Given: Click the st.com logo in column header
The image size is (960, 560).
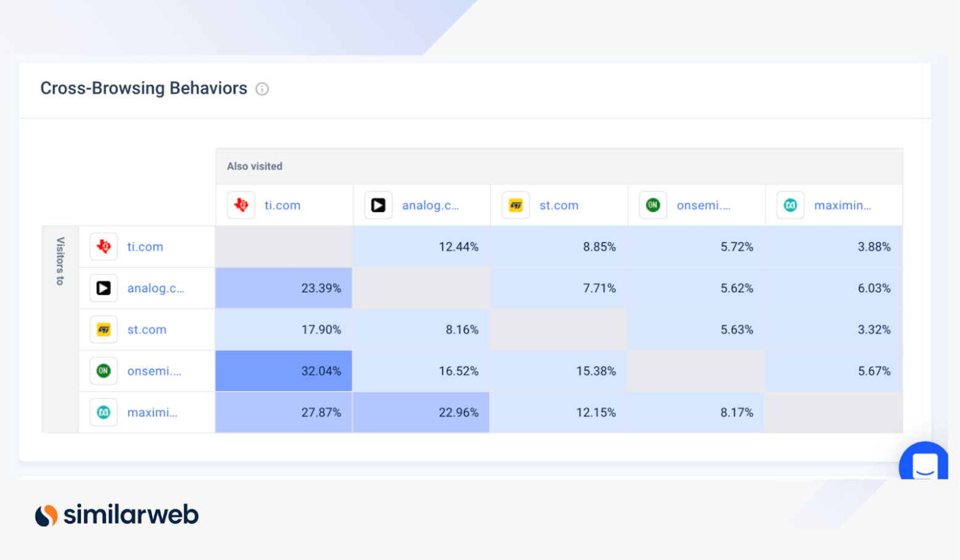Looking at the screenshot, I should 516,205.
